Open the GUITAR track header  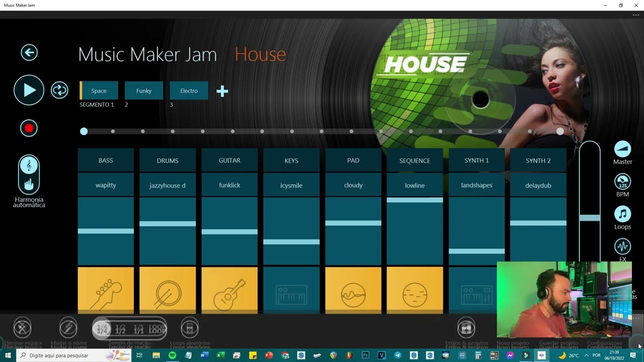coord(229,160)
